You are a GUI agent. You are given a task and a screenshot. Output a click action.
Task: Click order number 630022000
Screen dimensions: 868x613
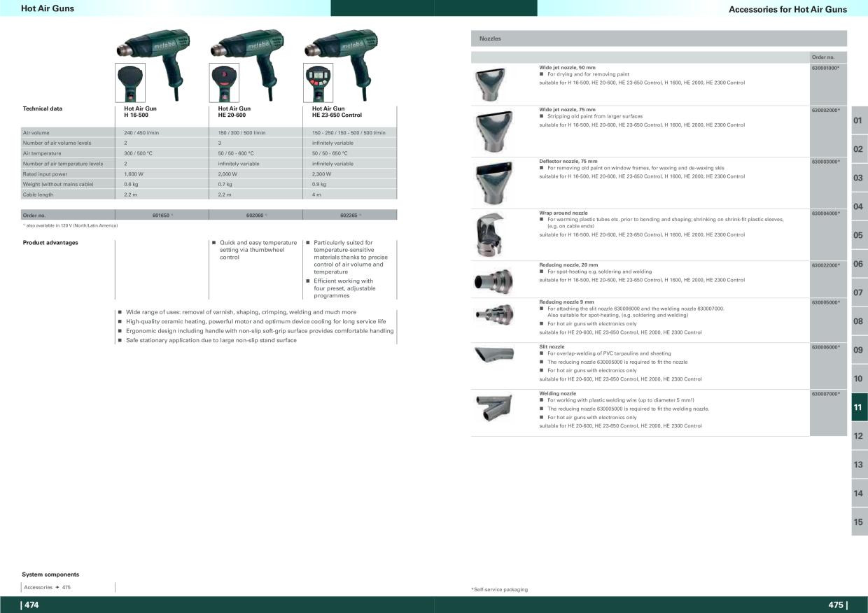pyautogui.click(x=825, y=265)
